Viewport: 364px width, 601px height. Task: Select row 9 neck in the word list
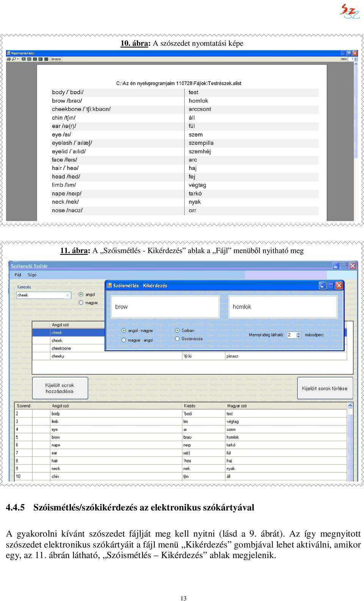click(180, 468)
